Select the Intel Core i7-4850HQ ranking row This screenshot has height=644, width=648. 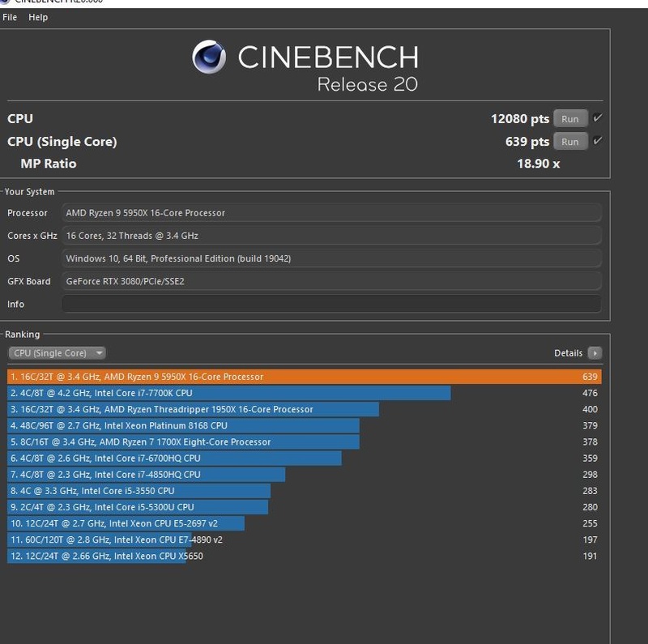coord(305,475)
